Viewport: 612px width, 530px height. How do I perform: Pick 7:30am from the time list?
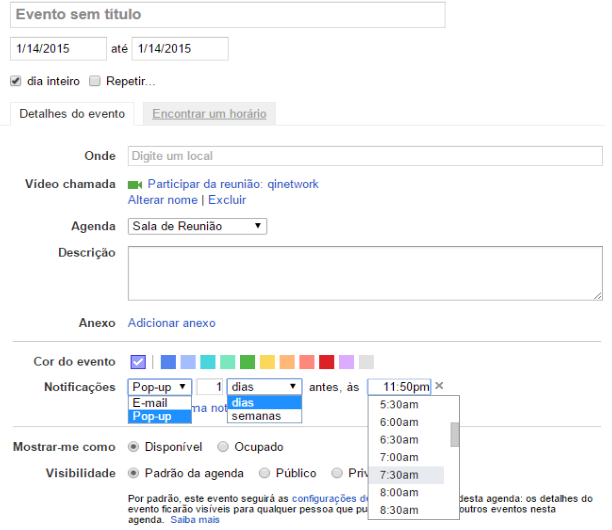coord(399,474)
